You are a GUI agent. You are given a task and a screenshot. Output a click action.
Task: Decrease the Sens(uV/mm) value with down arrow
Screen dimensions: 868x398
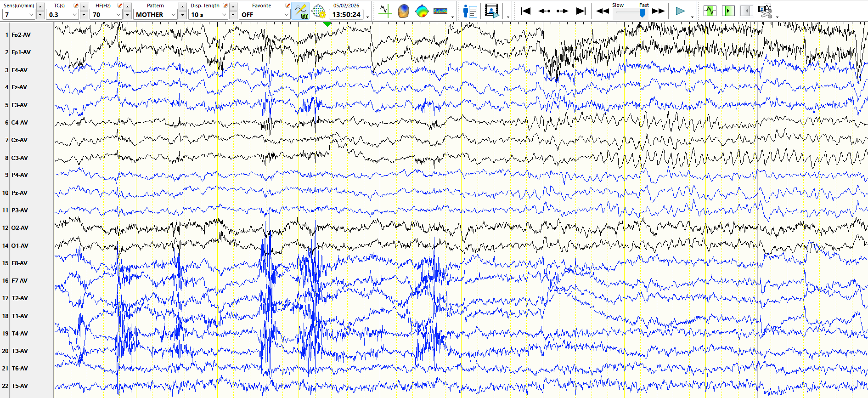[40, 15]
